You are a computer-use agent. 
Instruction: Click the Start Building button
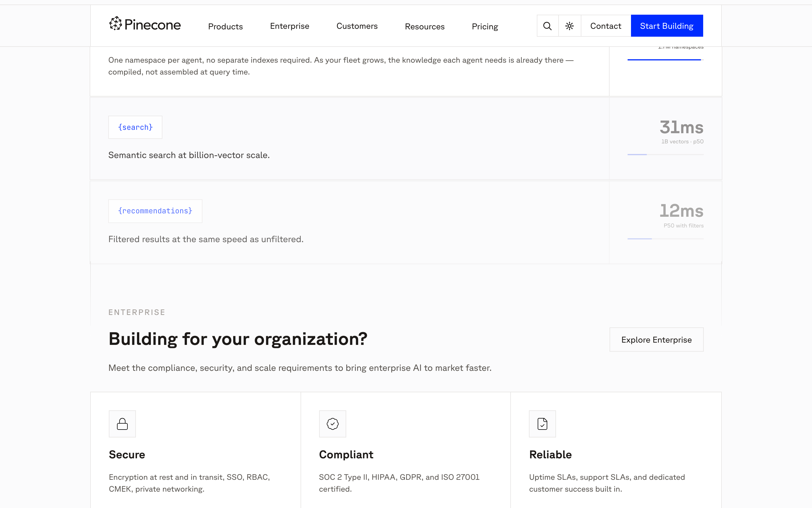click(x=667, y=26)
